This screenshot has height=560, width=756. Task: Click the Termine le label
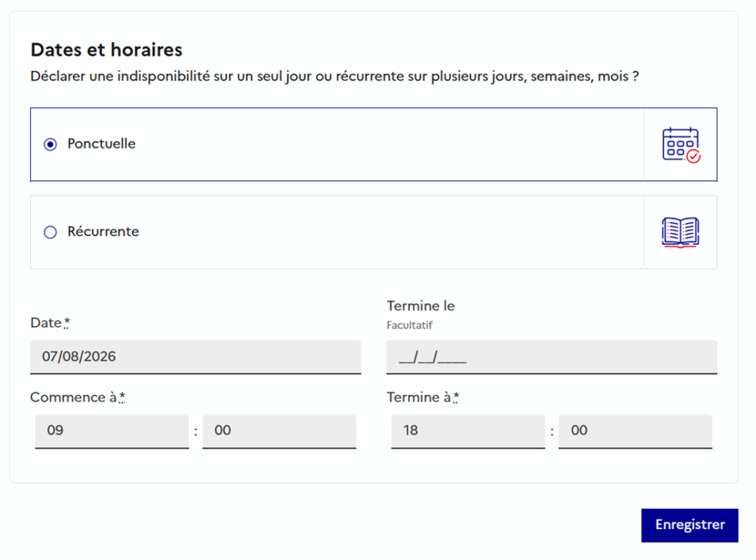pyautogui.click(x=420, y=305)
